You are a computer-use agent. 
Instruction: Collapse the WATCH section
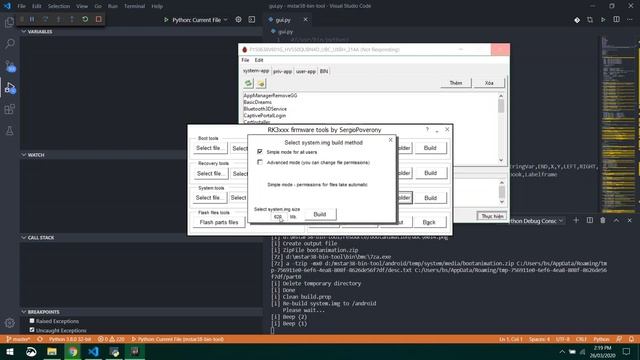[24, 155]
